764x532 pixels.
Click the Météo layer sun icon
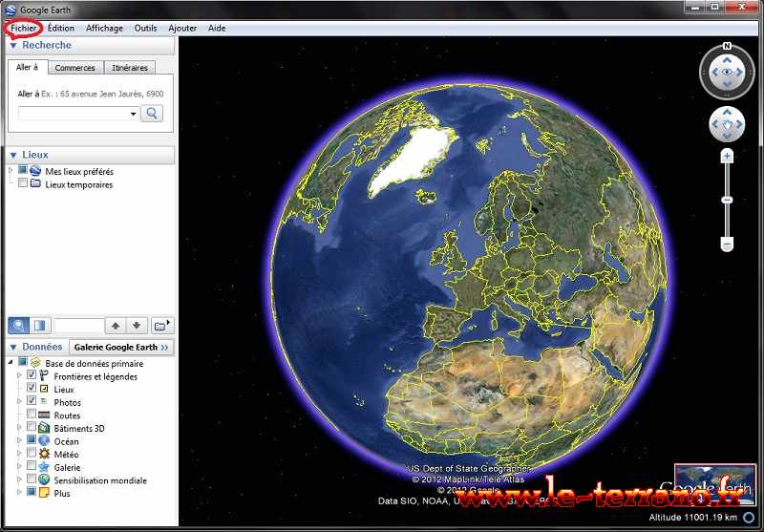(x=44, y=454)
